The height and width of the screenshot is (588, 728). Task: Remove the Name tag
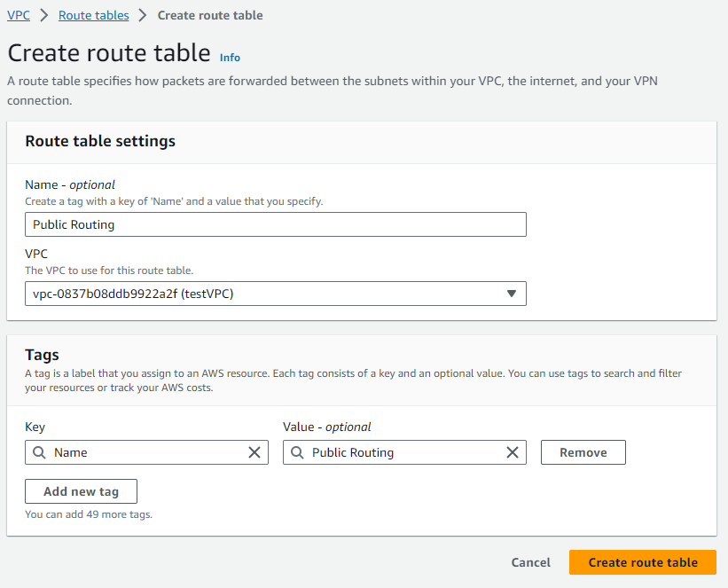(583, 452)
